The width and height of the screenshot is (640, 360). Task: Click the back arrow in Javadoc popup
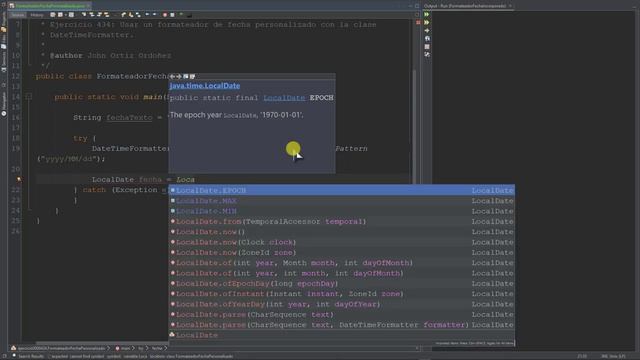pos(172,76)
